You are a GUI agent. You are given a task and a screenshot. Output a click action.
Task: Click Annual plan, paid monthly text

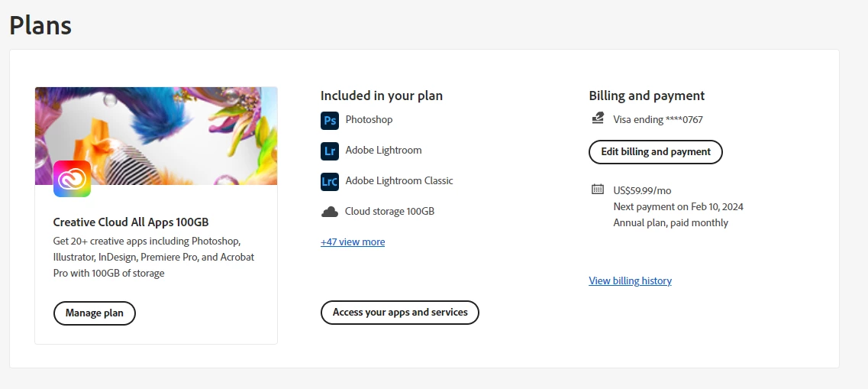(670, 222)
